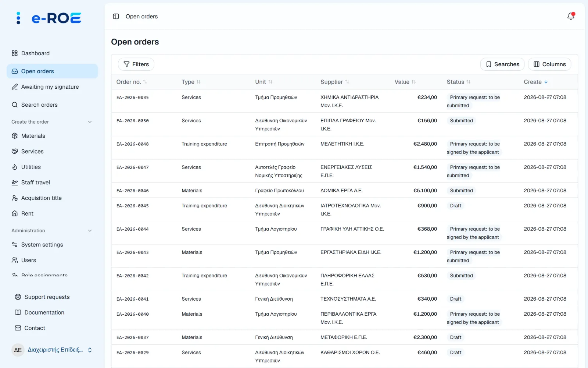Image resolution: width=588 pixels, height=368 pixels.
Task: Open the notifications bell
Action: coord(571,16)
